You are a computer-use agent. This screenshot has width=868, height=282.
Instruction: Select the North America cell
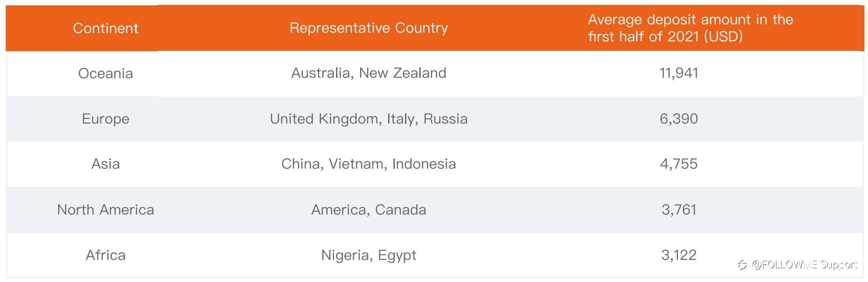pos(105,209)
